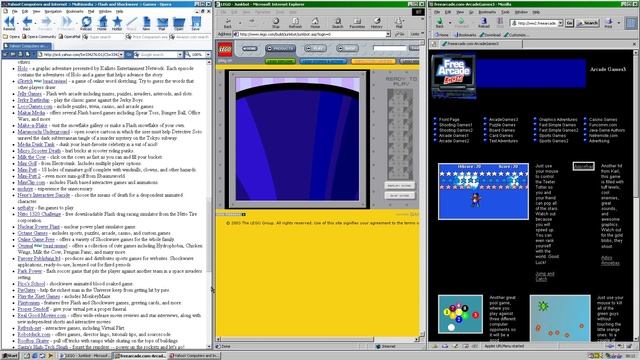Open the Milk the Cow link
Screen dimensions: 640x360
pyautogui.click(x=31, y=157)
